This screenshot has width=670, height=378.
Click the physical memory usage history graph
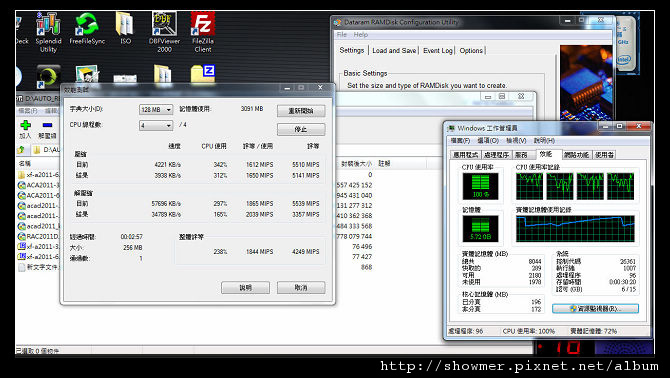pos(575,229)
